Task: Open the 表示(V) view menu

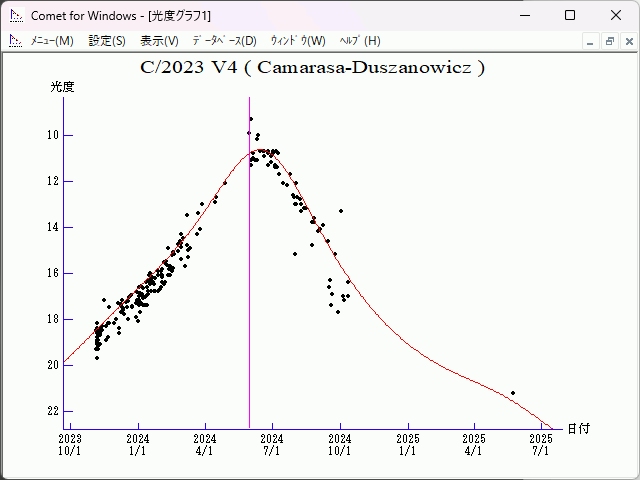Action: pos(159,41)
